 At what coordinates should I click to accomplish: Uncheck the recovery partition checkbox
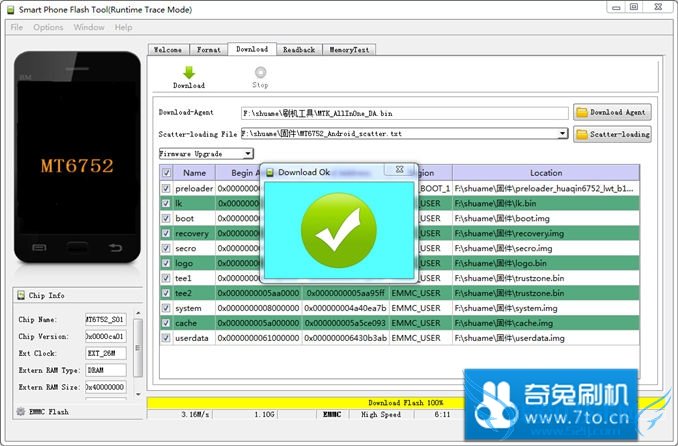point(166,233)
